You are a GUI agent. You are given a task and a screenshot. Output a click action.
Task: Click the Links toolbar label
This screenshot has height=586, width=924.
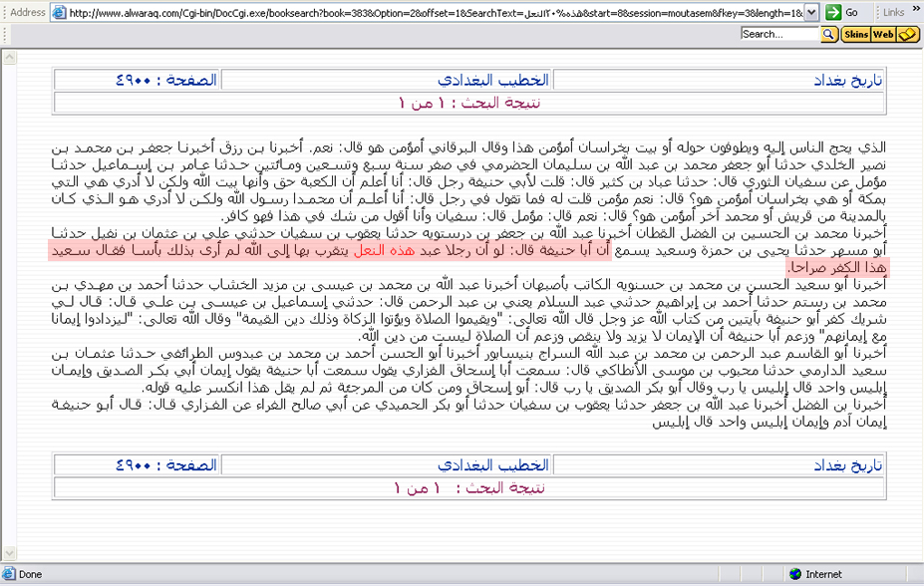pyautogui.click(x=893, y=12)
